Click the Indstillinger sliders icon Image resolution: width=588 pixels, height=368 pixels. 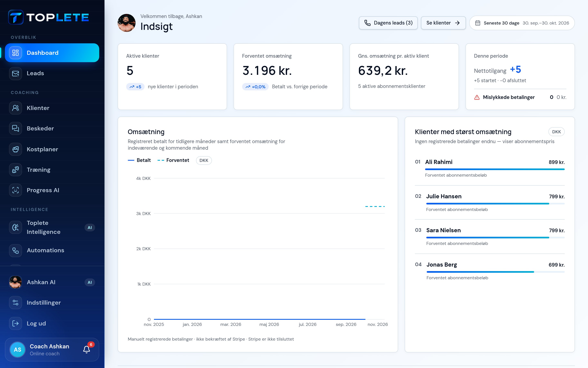coord(16,303)
